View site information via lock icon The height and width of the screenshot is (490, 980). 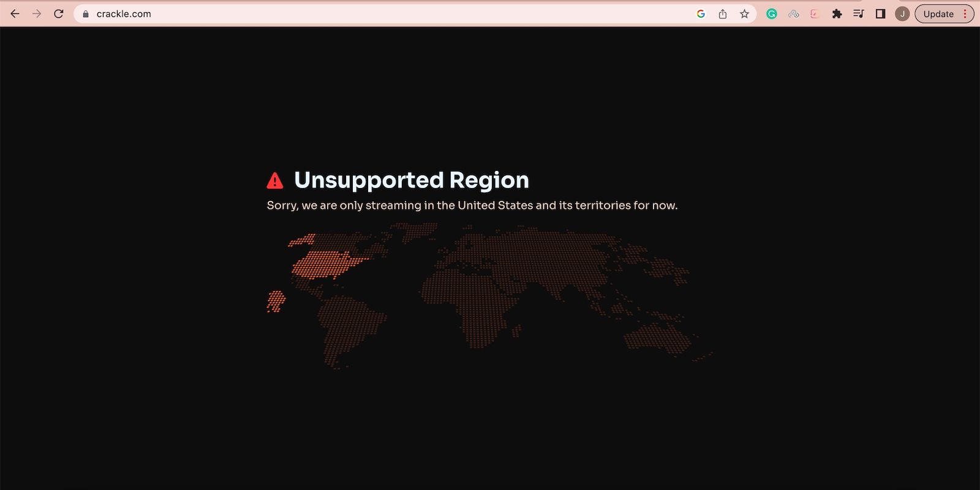point(86,14)
